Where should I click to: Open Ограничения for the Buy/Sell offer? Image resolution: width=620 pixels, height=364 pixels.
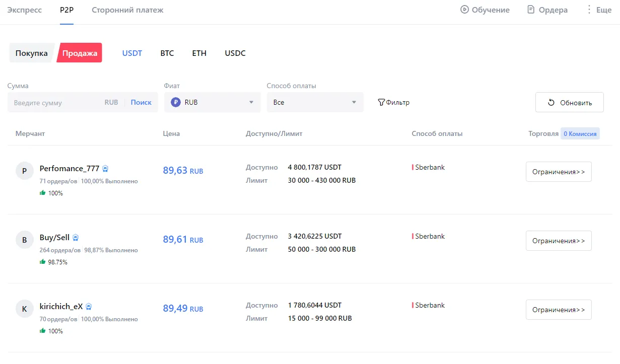click(x=559, y=241)
